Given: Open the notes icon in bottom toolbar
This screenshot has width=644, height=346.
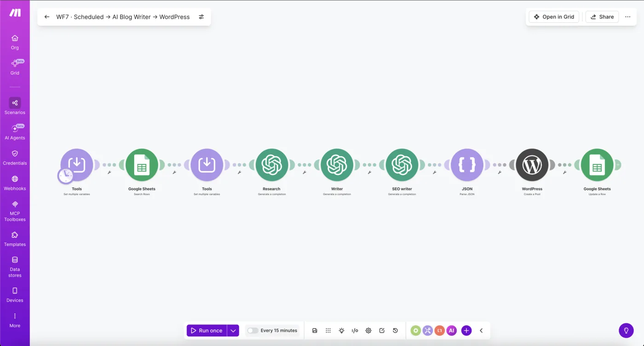Looking at the screenshot, I should tap(382, 330).
